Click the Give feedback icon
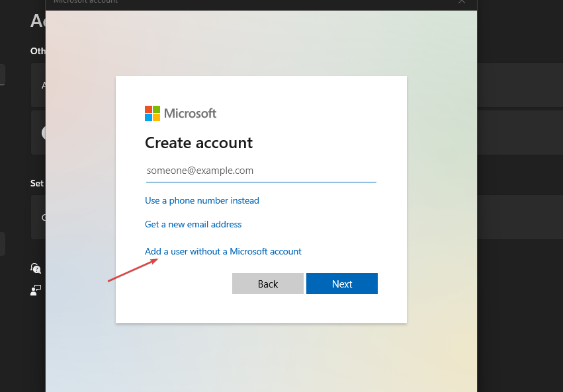This screenshot has height=392, width=563. point(35,290)
